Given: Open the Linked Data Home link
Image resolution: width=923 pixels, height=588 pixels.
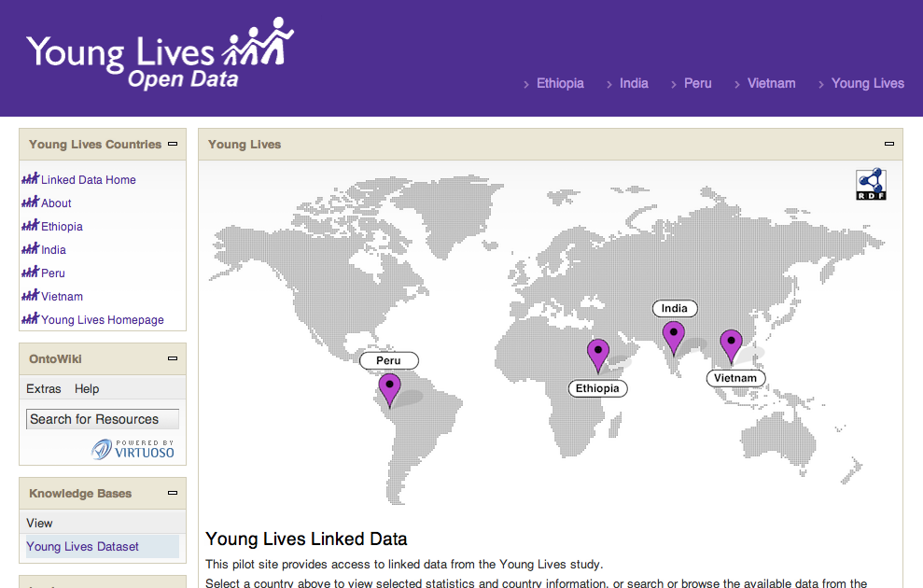Looking at the screenshot, I should [x=89, y=180].
